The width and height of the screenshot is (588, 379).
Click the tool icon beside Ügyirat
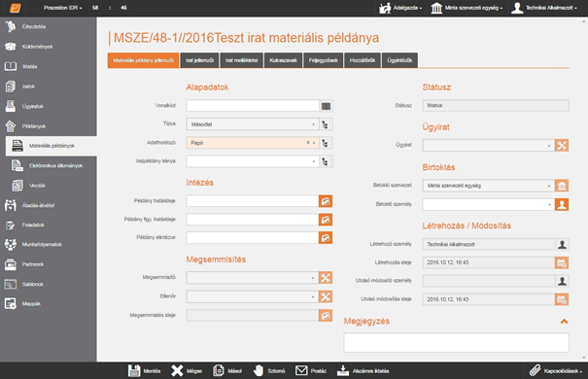[x=562, y=146]
